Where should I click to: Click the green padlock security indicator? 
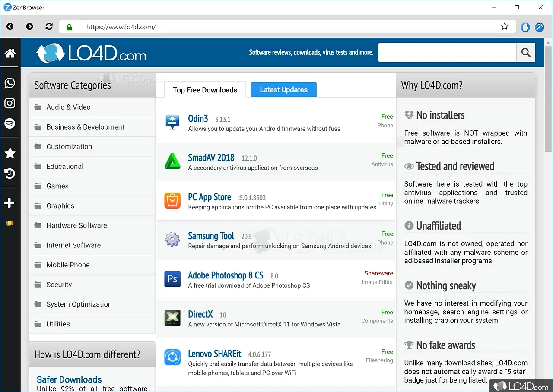pos(69,27)
